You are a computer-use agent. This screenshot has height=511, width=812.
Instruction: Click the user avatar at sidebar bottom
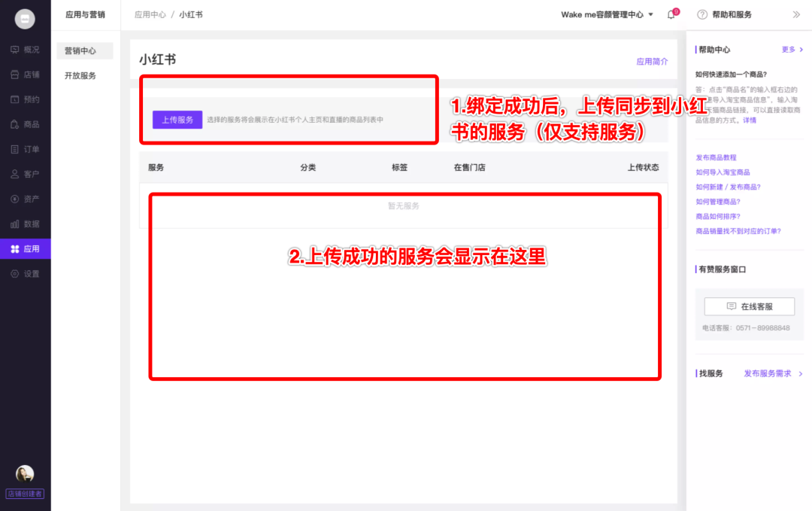pos(24,473)
